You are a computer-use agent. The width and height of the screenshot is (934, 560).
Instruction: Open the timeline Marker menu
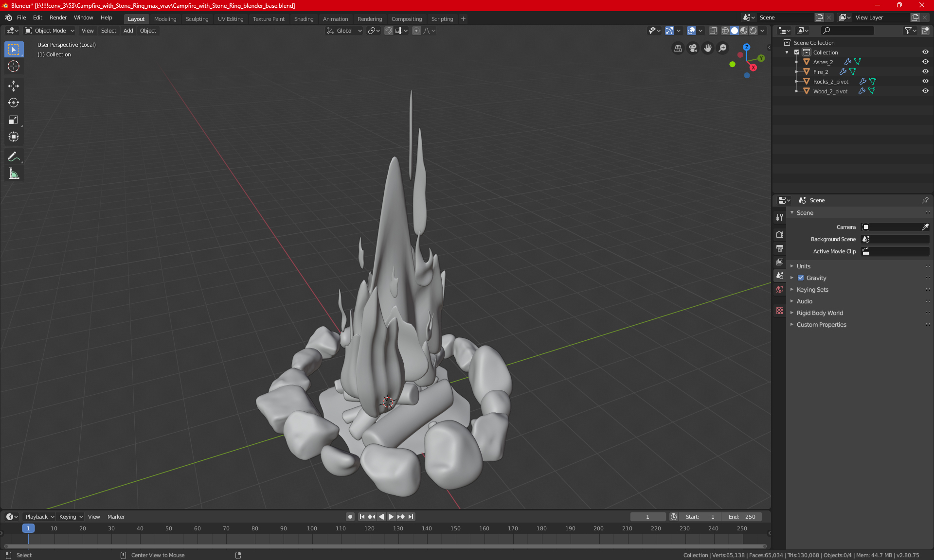(x=116, y=517)
